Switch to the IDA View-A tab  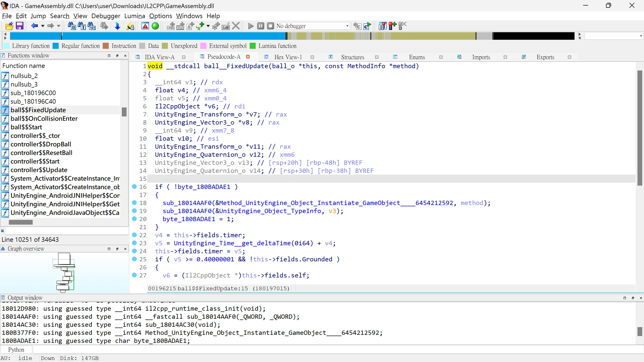coord(160,57)
